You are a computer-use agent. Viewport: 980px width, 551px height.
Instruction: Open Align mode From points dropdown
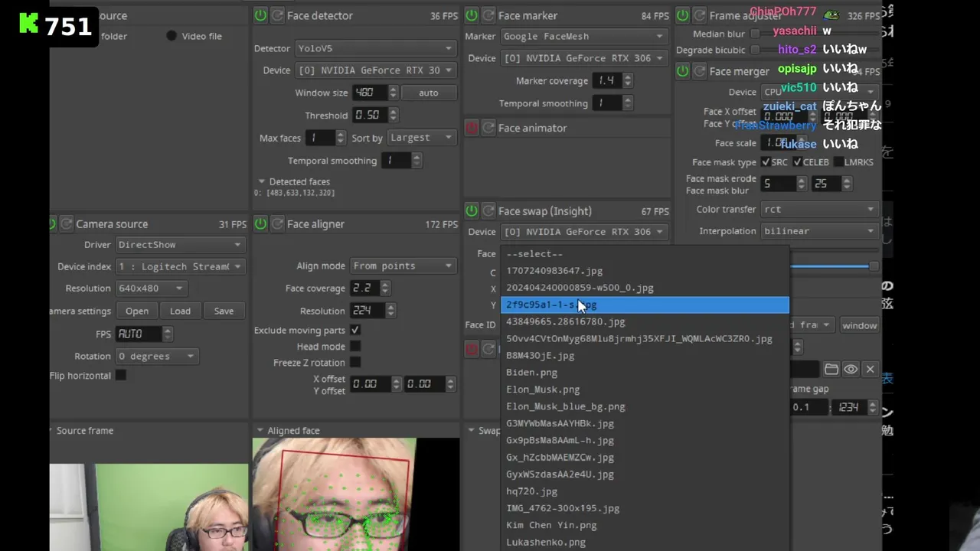(403, 266)
